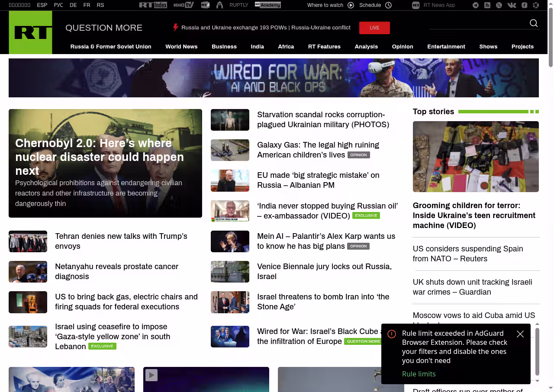Open the green Rule limits link
This screenshot has width=554, height=392.
(419, 374)
